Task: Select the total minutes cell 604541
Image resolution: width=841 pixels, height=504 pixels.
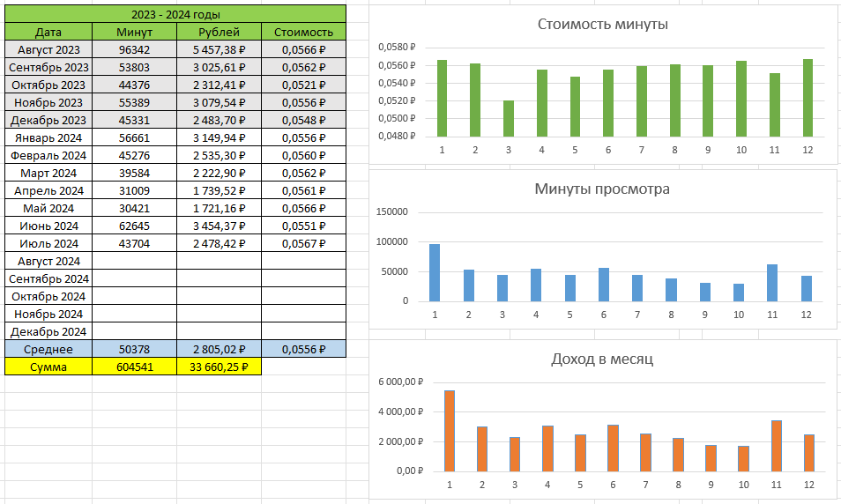Action: click(x=135, y=367)
